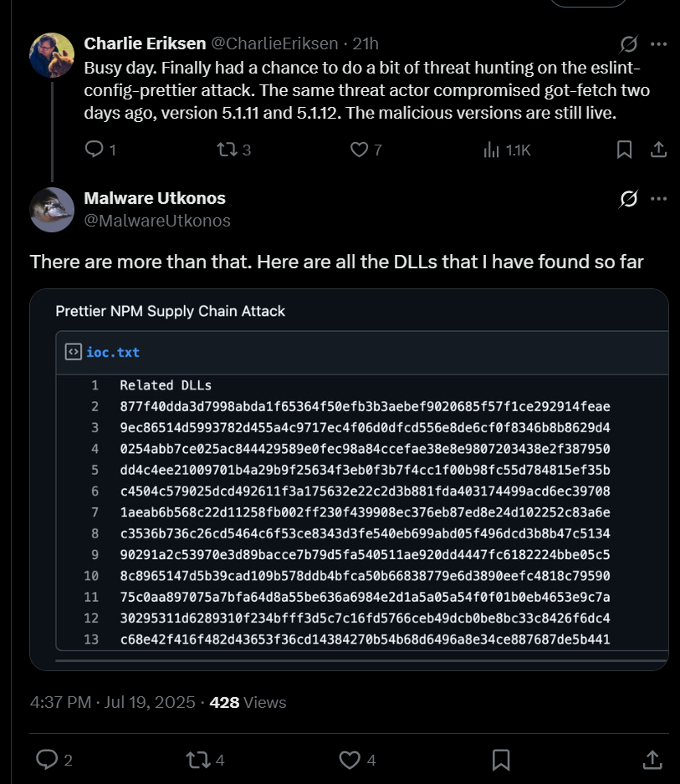Open Grok actions on Malware Utkonos reply

pyautogui.click(x=627, y=198)
